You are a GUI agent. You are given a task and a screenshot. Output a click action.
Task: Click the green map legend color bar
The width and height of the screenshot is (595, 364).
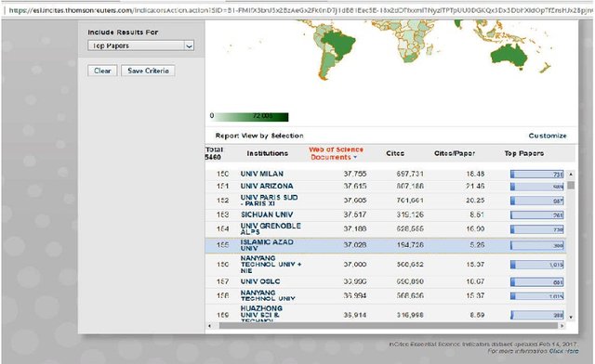click(252, 116)
